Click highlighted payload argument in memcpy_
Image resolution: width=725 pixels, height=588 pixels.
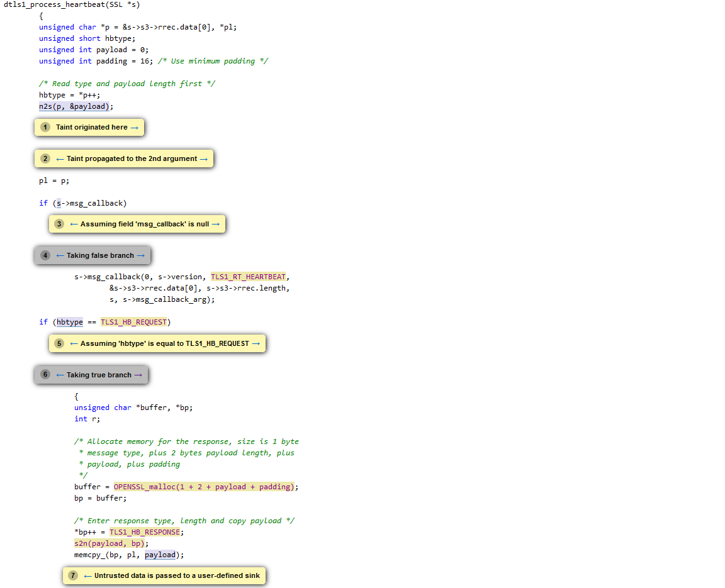coord(160,555)
